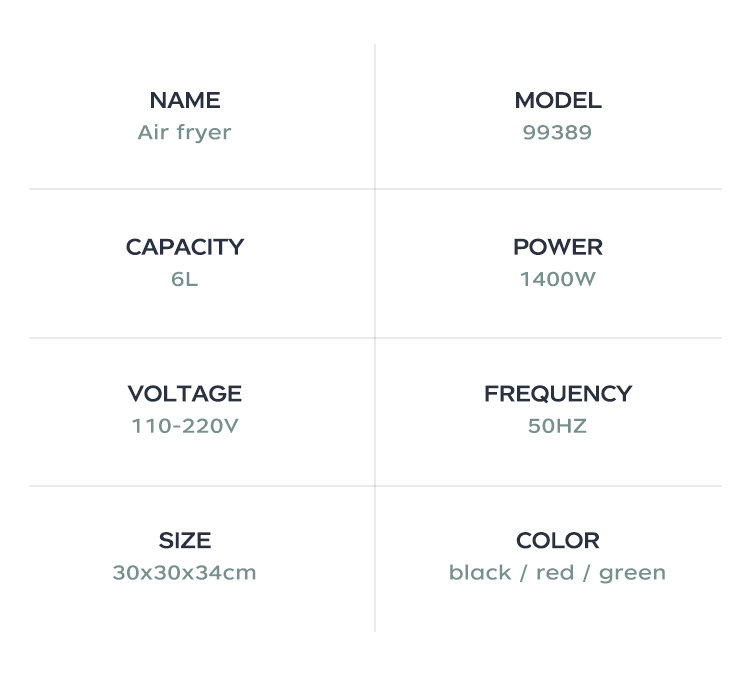Select the 30x30x34cm size value
This screenshot has height=686, width=750.
(184, 573)
